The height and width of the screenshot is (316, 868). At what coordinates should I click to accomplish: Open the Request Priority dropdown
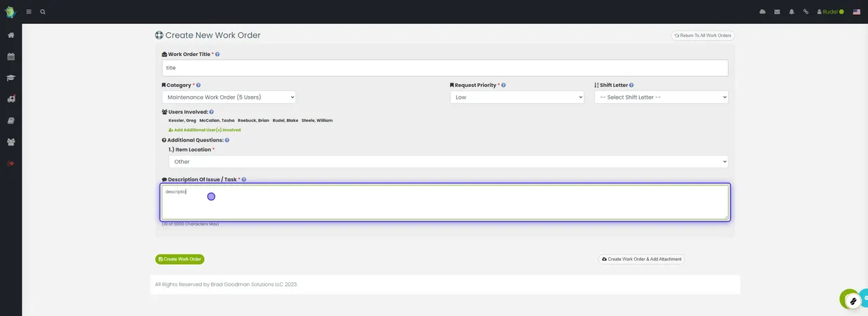[517, 97]
